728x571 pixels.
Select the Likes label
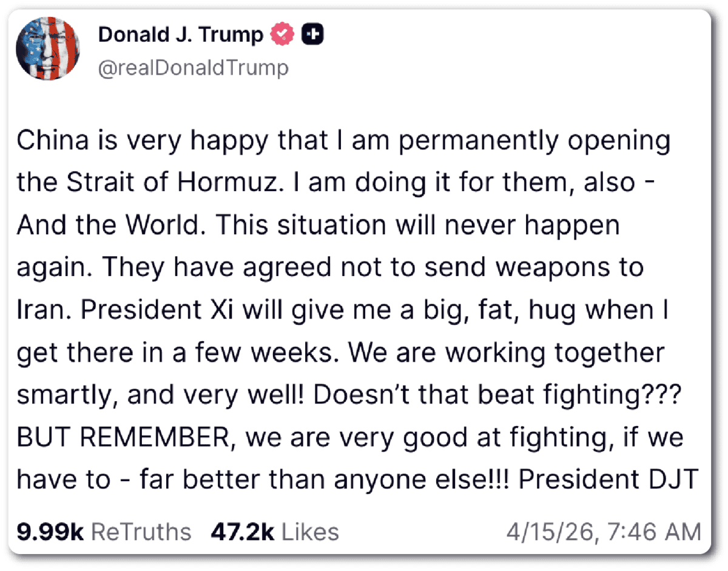[310, 532]
